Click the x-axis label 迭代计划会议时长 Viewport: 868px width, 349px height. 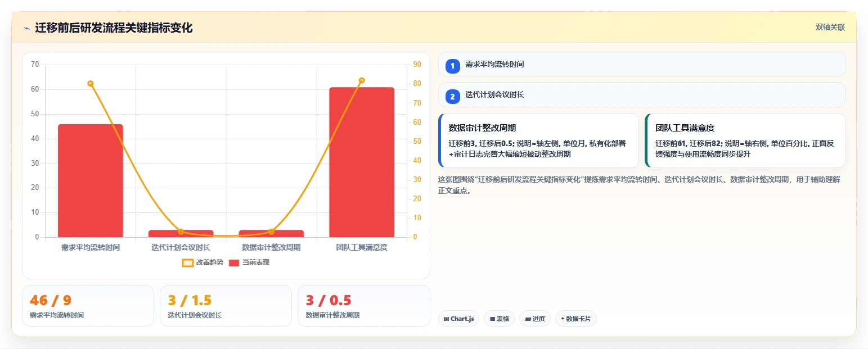181,247
